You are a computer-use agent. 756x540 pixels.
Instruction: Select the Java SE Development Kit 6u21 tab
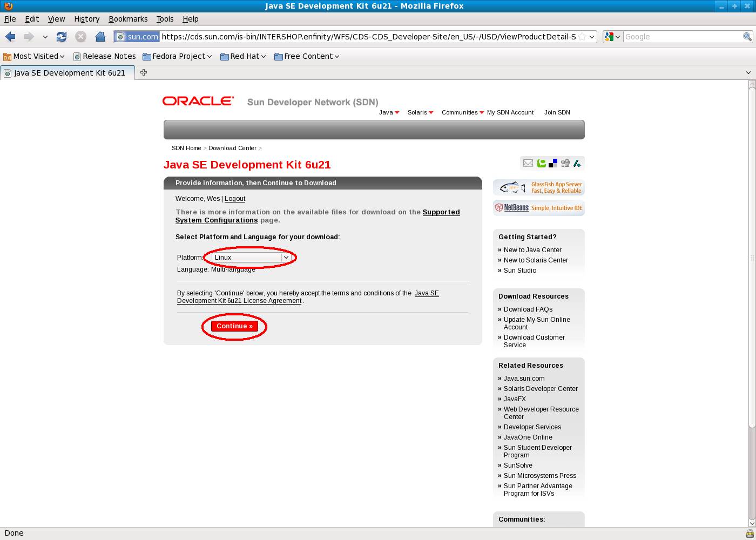coord(67,73)
